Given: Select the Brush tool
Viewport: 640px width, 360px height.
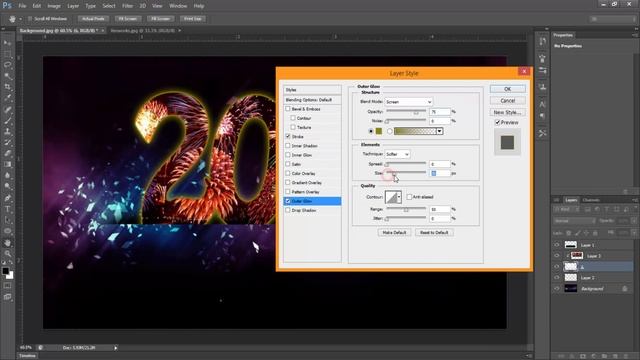Looking at the screenshot, I should point(7,120).
